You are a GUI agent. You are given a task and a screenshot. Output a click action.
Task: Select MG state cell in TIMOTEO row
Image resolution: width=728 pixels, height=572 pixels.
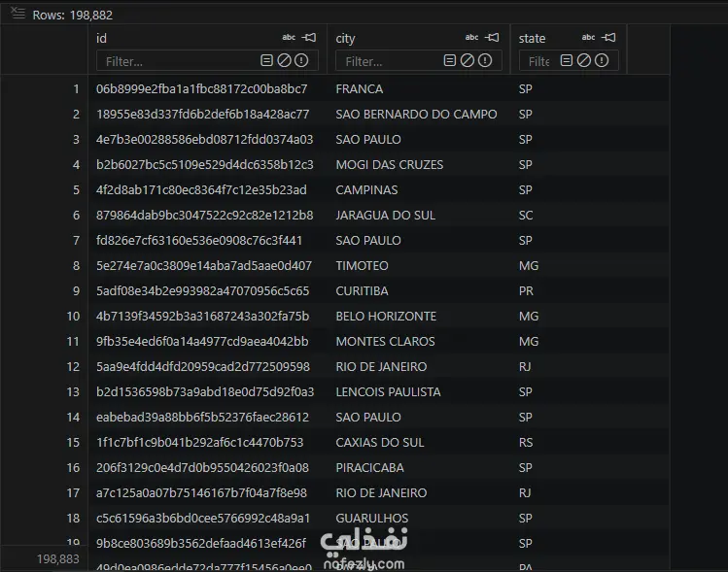[529, 266]
